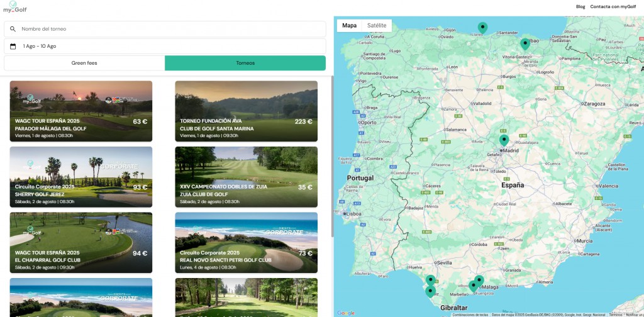Click the search magnifier icon

tap(13, 29)
